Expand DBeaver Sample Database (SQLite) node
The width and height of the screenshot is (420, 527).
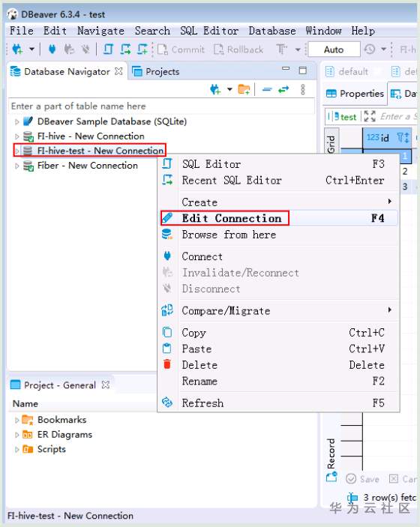(x=16, y=121)
